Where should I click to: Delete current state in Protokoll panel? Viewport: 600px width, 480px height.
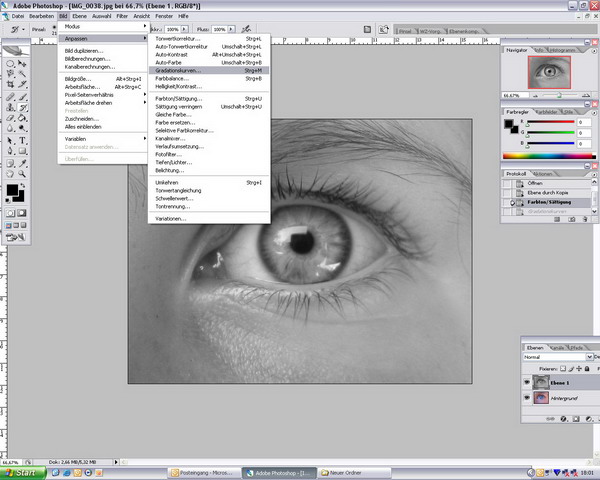[585, 219]
